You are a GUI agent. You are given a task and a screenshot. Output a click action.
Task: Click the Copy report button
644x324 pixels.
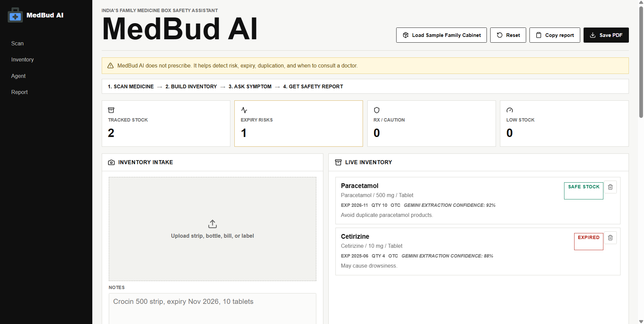click(555, 35)
